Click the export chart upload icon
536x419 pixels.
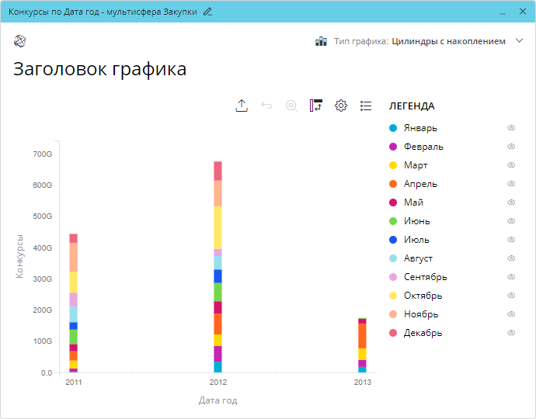pos(242,106)
